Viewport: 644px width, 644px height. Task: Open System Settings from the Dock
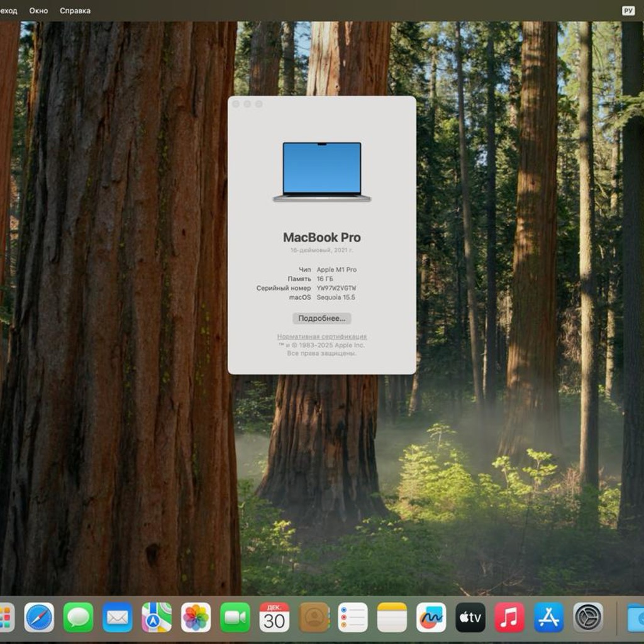click(588, 618)
